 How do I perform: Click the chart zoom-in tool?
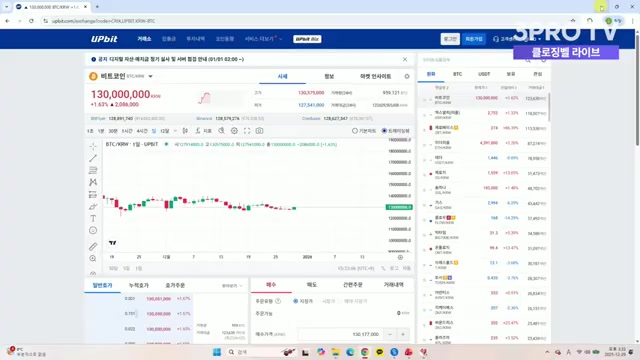pyautogui.click(x=93, y=258)
